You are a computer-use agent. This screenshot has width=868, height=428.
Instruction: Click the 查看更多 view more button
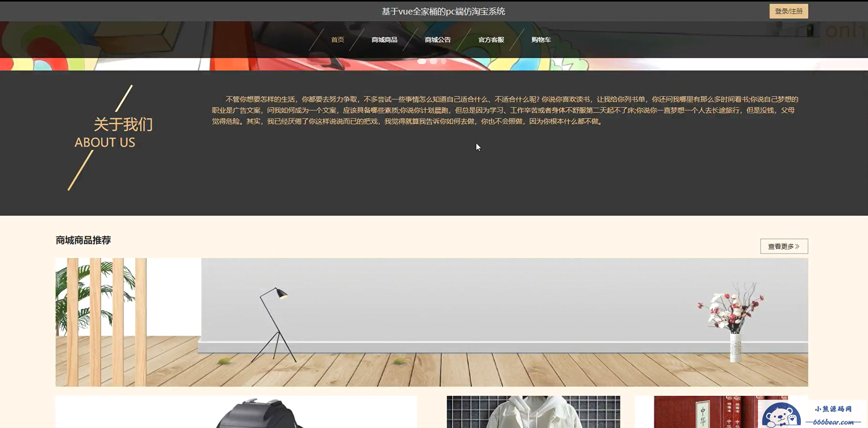pos(780,246)
